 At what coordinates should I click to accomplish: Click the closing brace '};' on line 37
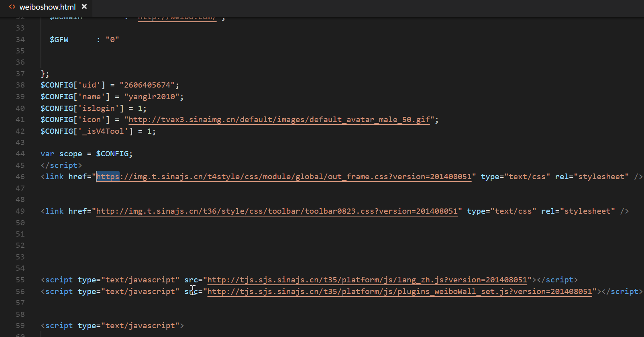tap(45, 74)
